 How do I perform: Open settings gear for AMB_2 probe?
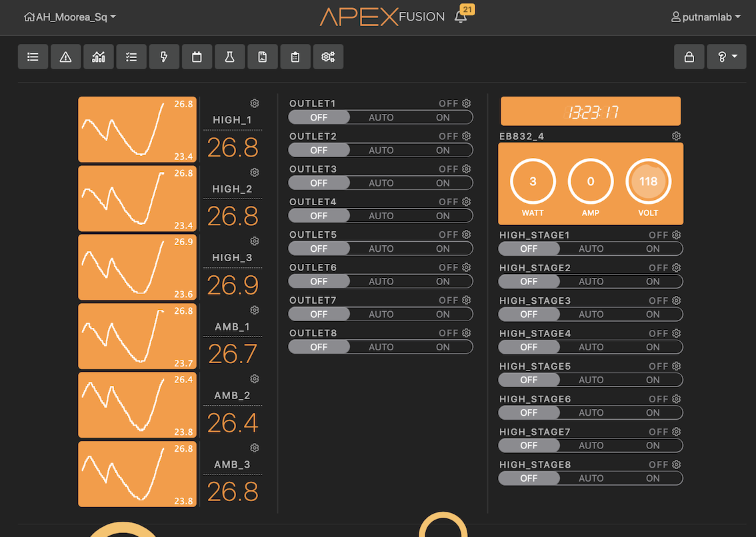pyautogui.click(x=255, y=379)
